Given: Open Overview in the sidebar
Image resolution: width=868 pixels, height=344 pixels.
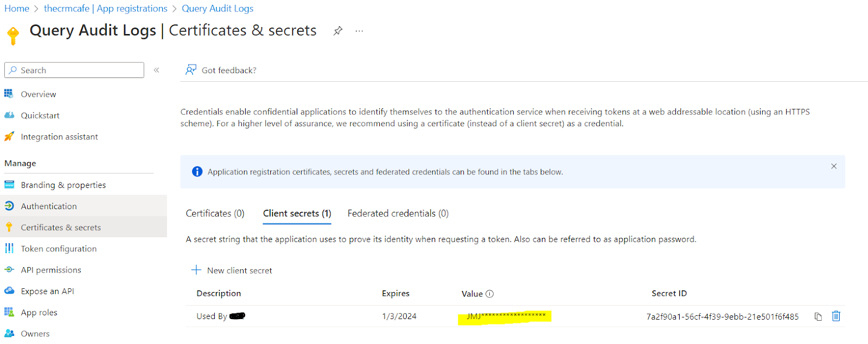Looking at the screenshot, I should coord(39,94).
